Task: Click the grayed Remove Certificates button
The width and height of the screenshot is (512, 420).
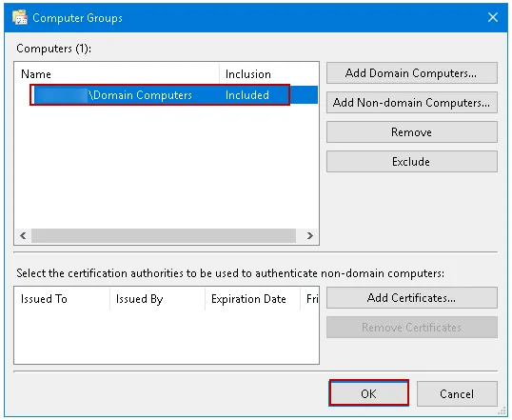Action: point(412,328)
